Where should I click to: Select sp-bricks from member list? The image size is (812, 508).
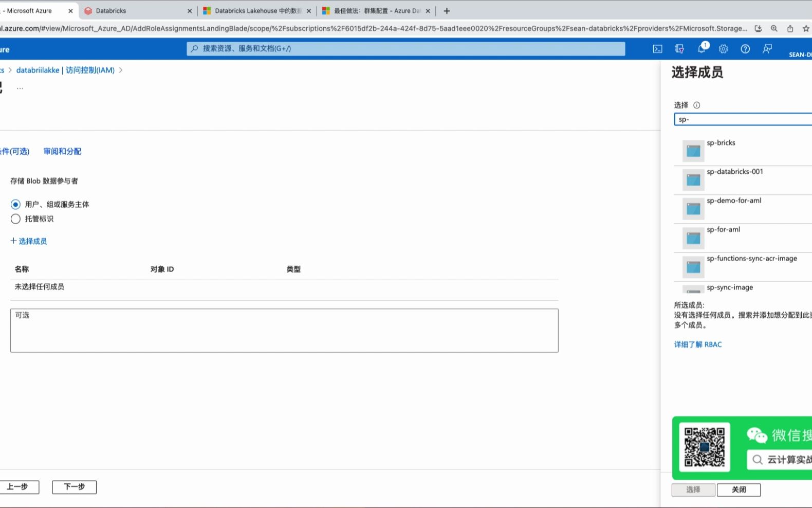(743, 151)
